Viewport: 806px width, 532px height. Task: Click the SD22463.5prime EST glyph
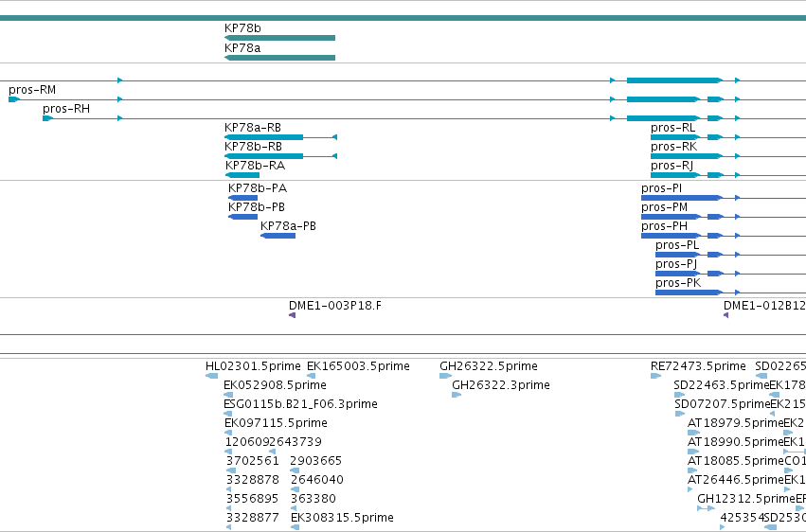click(x=679, y=395)
